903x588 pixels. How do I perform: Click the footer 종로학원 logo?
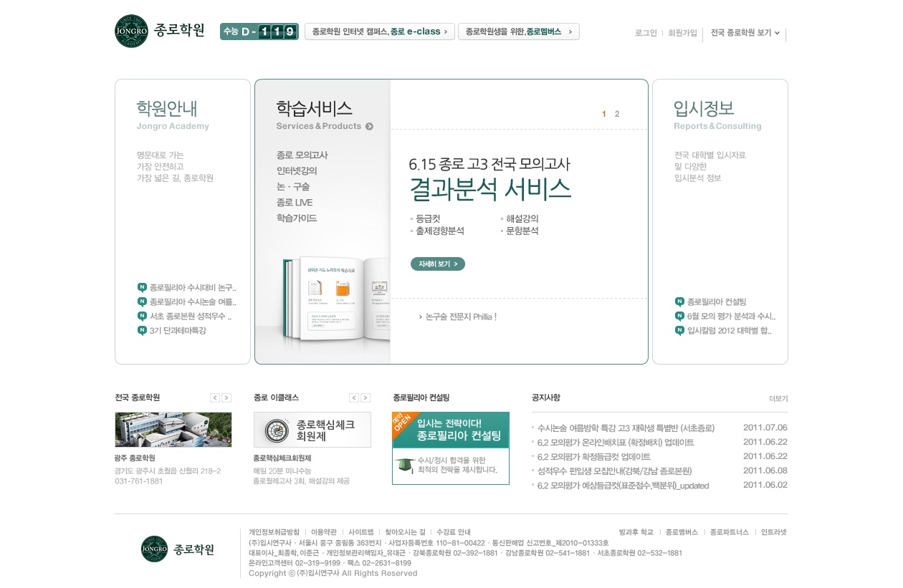click(x=178, y=549)
